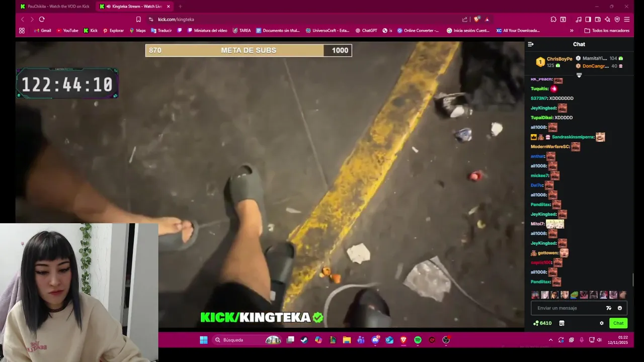This screenshot has height=362, width=644.
Task: Go back in browser history
Action: pyautogui.click(x=22, y=19)
